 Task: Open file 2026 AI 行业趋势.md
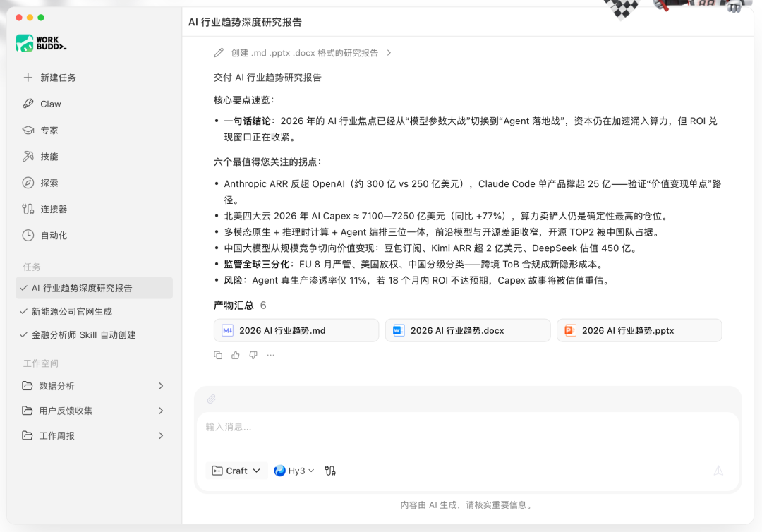tap(296, 330)
